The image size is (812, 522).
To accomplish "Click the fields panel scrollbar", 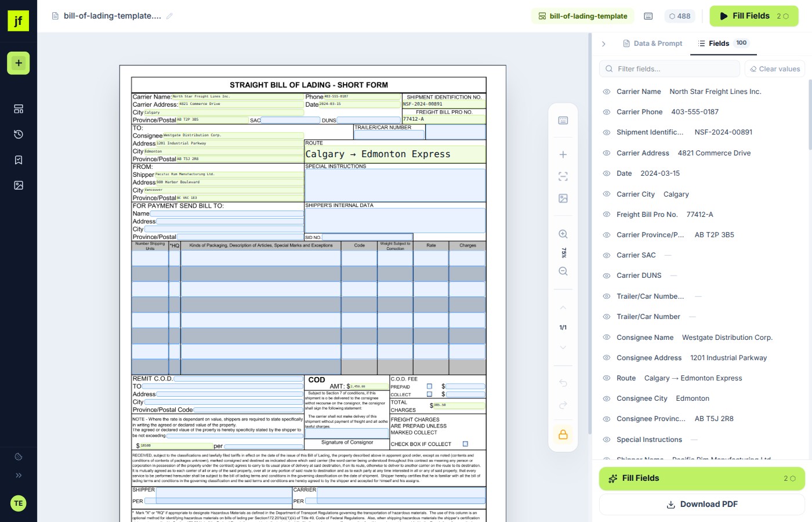I will (810, 115).
